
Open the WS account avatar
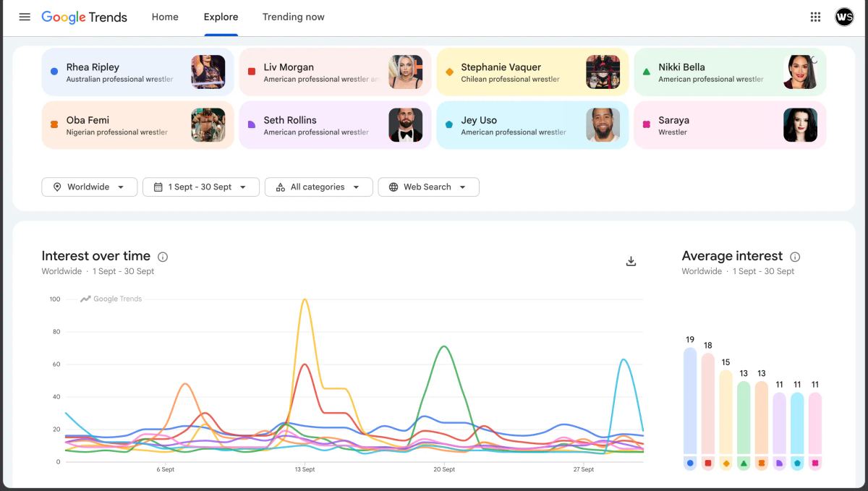coord(844,17)
